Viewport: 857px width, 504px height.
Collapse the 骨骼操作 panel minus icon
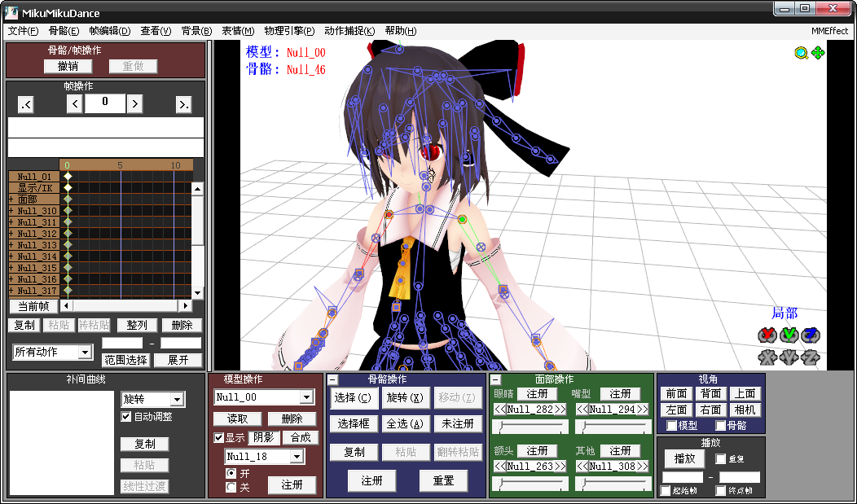(x=333, y=380)
